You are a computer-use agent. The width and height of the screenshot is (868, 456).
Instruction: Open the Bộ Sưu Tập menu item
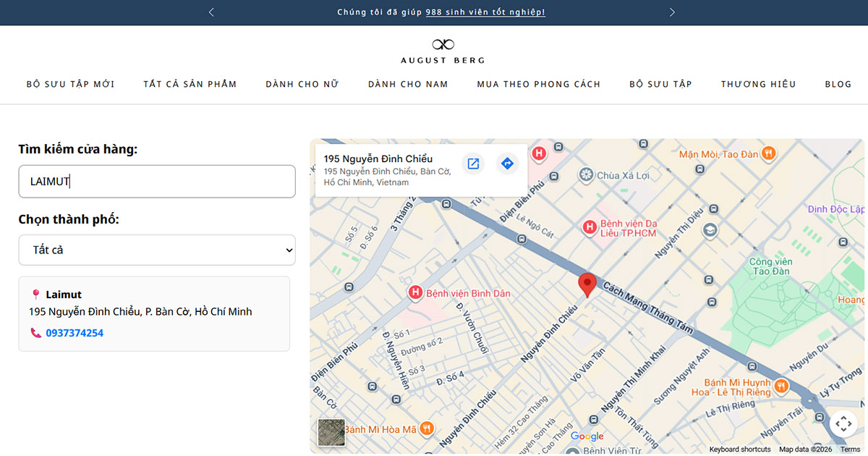coord(660,84)
